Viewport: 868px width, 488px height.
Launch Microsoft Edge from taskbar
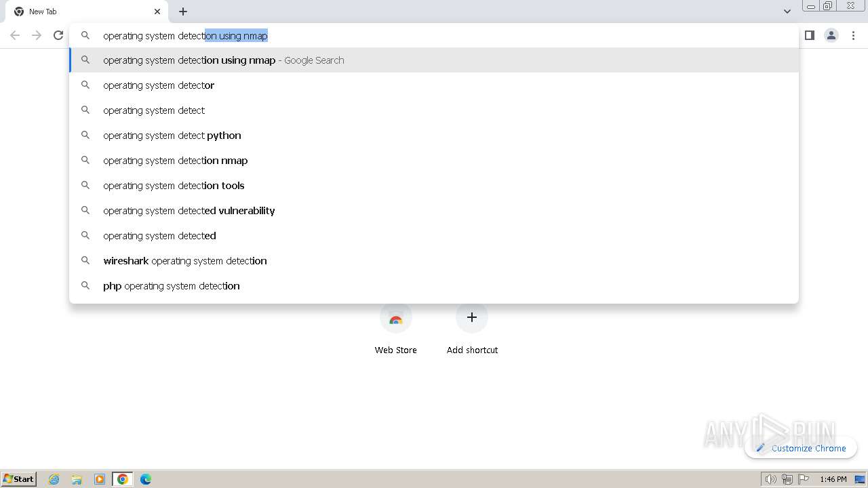pyautogui.click(x=146, y=479)
